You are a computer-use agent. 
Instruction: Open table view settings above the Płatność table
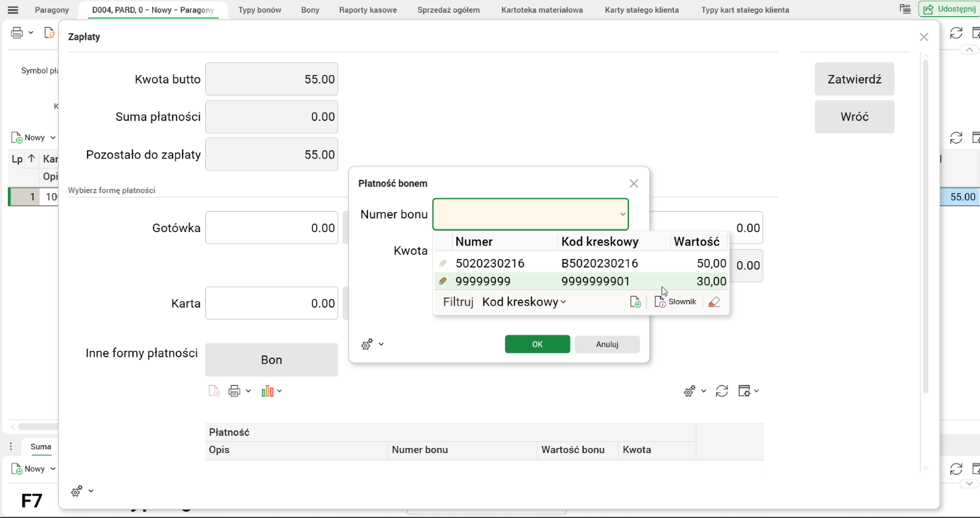click(744, 391)
